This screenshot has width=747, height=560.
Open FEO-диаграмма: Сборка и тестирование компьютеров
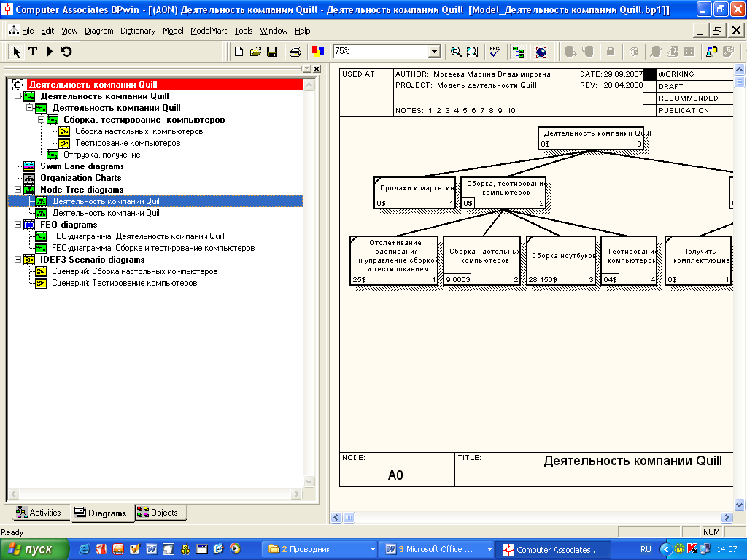tap(153, 248)
